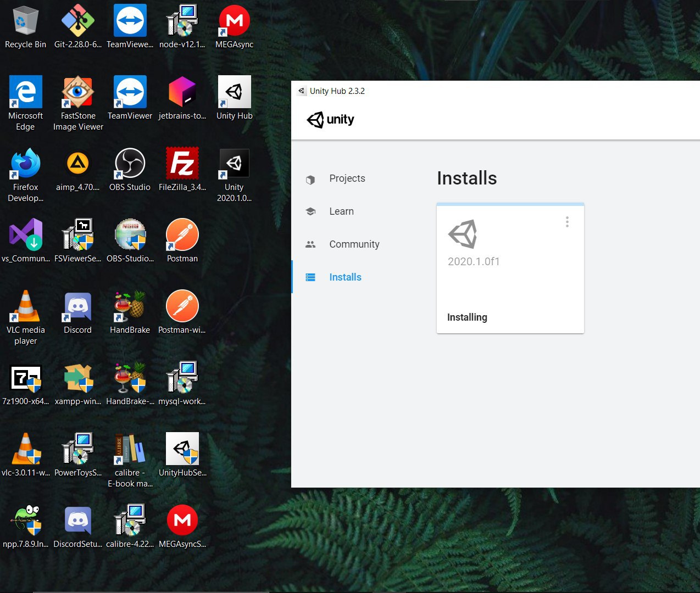This screenshot has width=700, height=593.
Task: Select the mysql-workbench installer icon
Action: (182, 383)
